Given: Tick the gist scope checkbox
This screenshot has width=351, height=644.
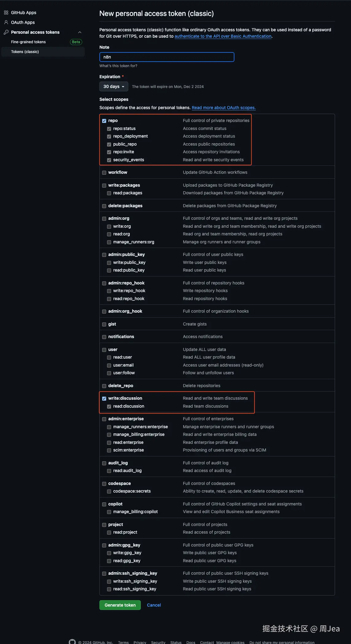Looking at the screenshot, I should [x=104, y=324].
